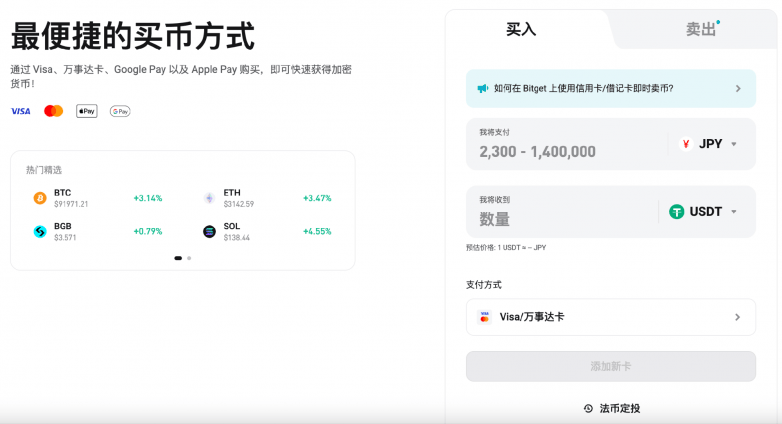Viewport: 782px width, 424px height.
Task: Open the Bitget credit card guide banner
Action: [x=610, y=88]
